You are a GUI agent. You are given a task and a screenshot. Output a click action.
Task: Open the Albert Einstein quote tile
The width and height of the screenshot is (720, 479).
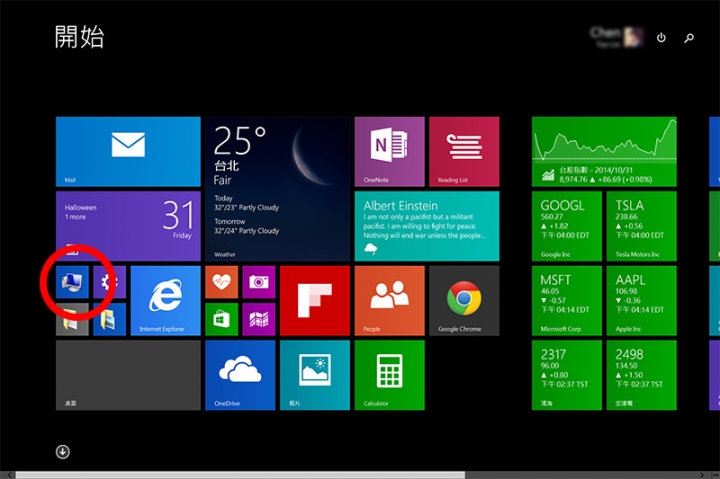click(427, 226)
